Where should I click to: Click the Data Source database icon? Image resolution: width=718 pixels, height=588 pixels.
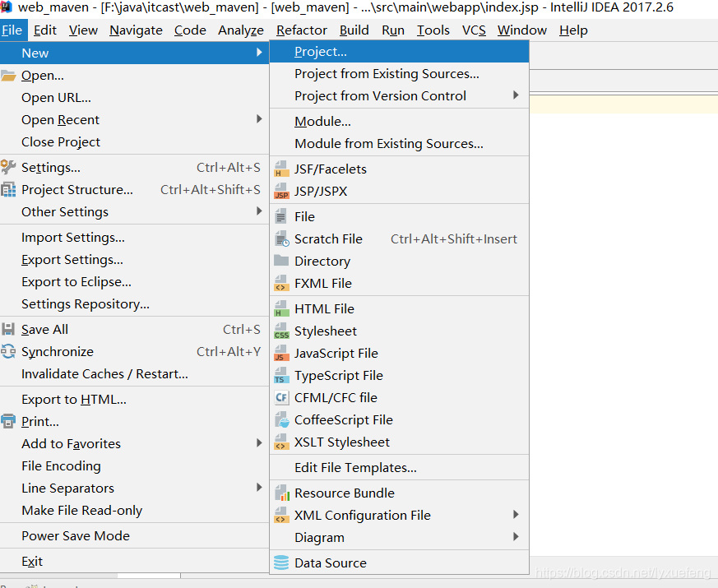click(x=281, y=563)
